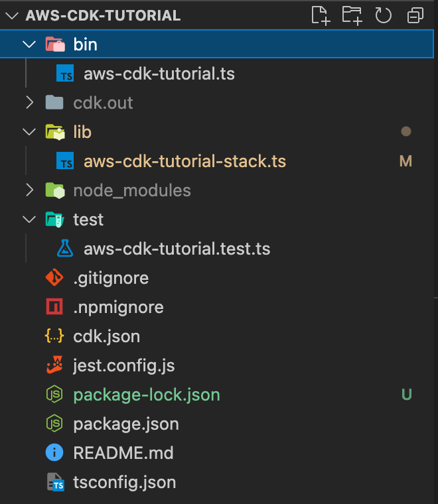Click the New File icon

pyautogui.click(x=321, y=15)
